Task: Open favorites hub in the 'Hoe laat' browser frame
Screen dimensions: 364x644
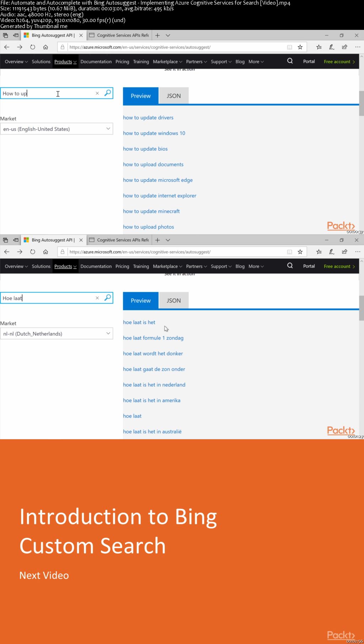Action: 319,252
